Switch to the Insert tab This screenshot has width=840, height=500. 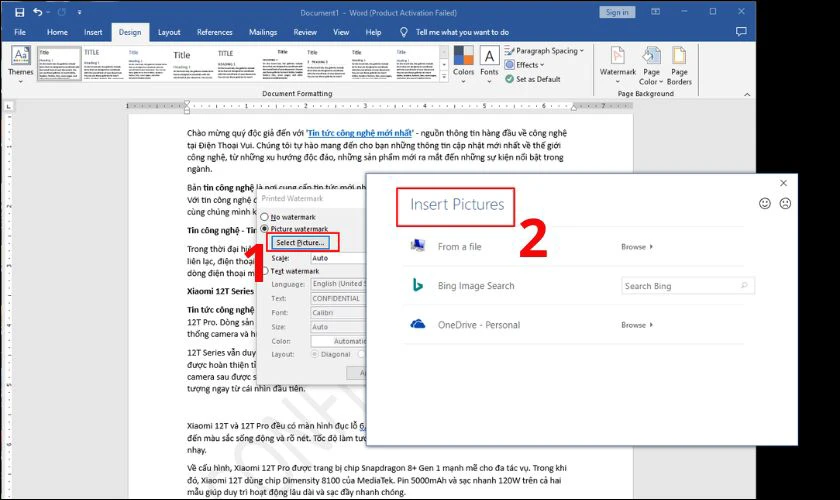point(93,32)
